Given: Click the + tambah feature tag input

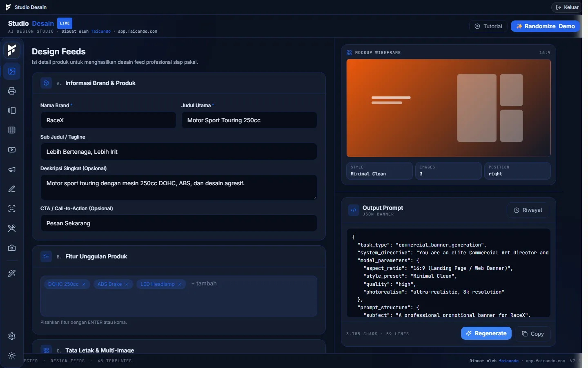Looking at the screenshot, I should [x=204, y=284].
